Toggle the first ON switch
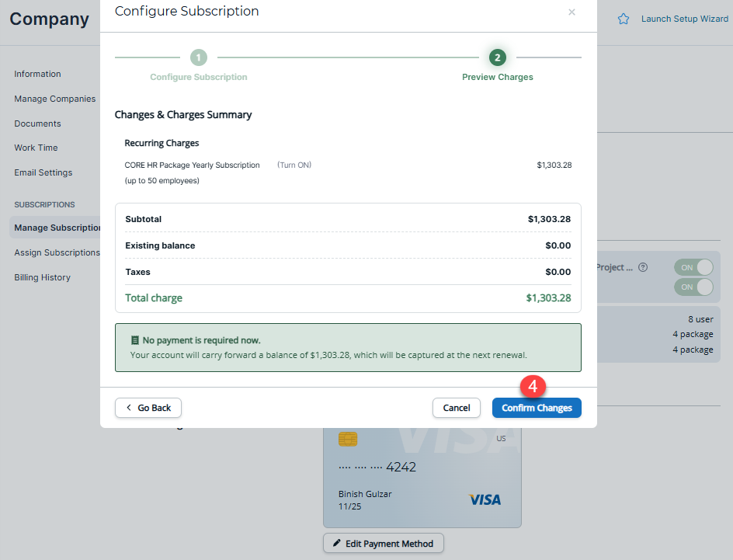 pyautogui.click(x=693, y=267)
